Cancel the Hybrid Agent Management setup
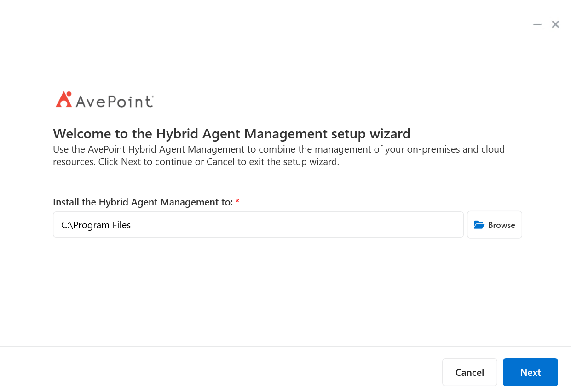Image resolution: width=571 pixels, height=392 pixels. 469,372
